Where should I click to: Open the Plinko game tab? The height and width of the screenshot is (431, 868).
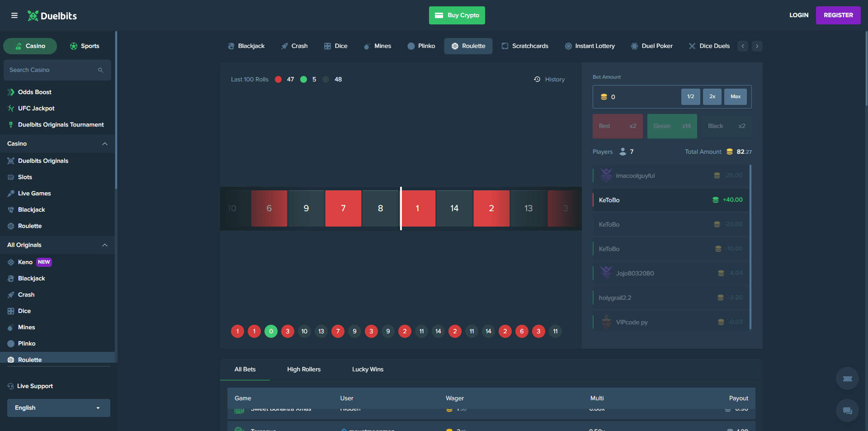click(x=421, y=46)
